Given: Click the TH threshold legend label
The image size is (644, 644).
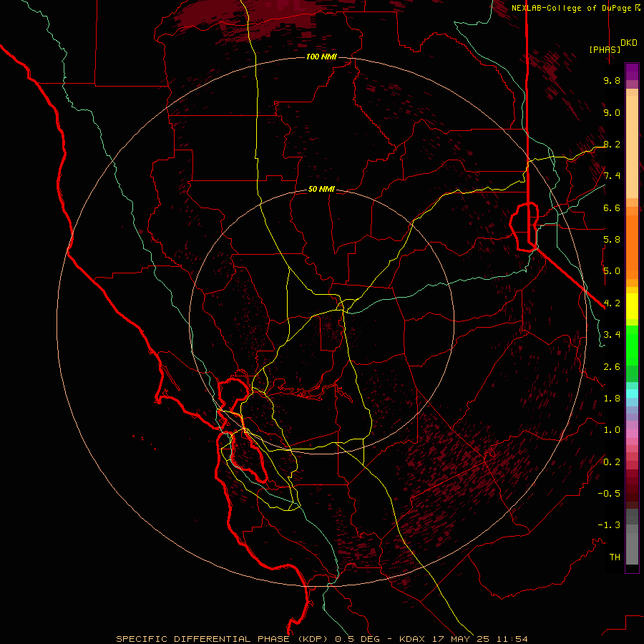Looking at the screenshot, I should coord(615,557).
